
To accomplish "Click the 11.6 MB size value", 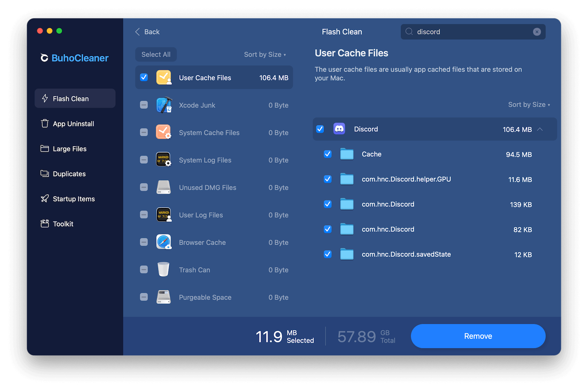I will coord(520,179).
